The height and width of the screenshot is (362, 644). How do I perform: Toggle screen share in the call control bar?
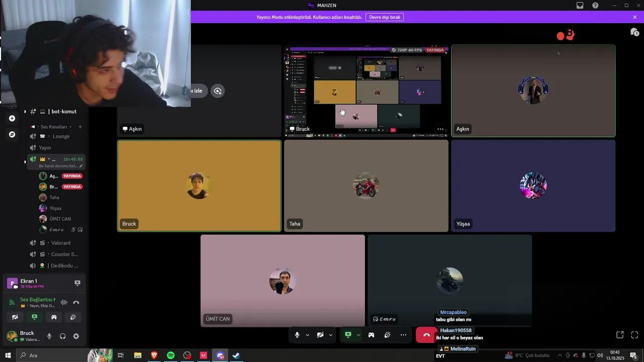tap(348, 335)
